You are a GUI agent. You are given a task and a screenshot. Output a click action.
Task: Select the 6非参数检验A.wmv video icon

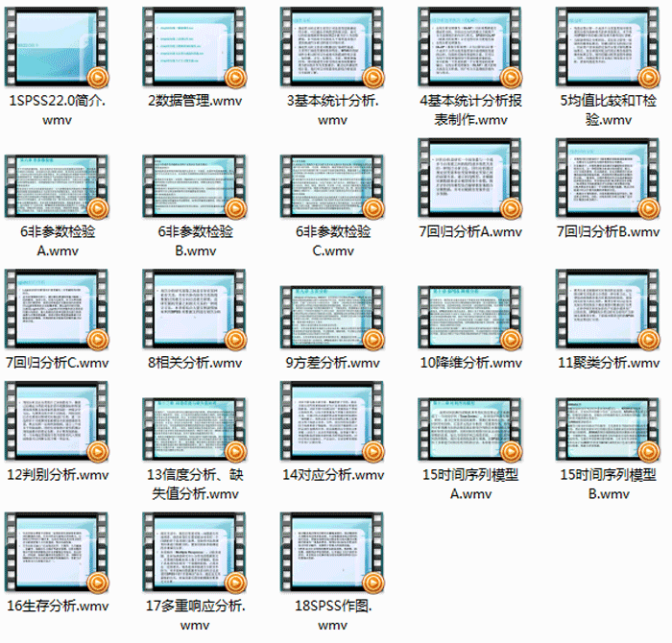pyautogui.click(x=57, y=187)
